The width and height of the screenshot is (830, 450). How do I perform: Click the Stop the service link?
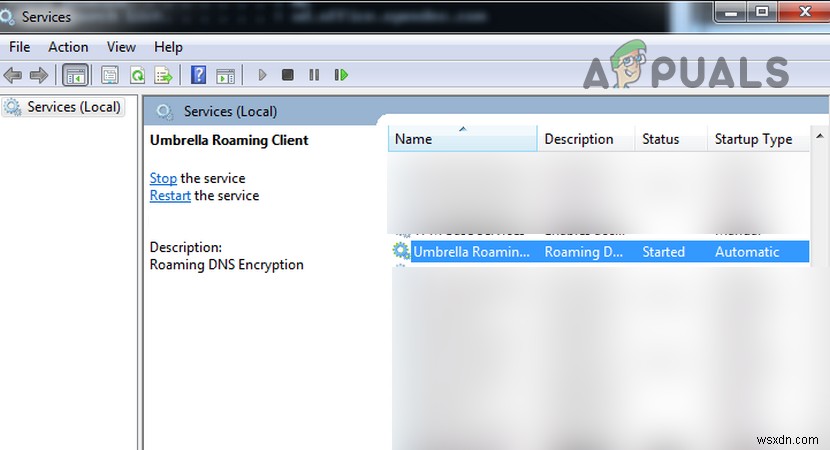163,178
